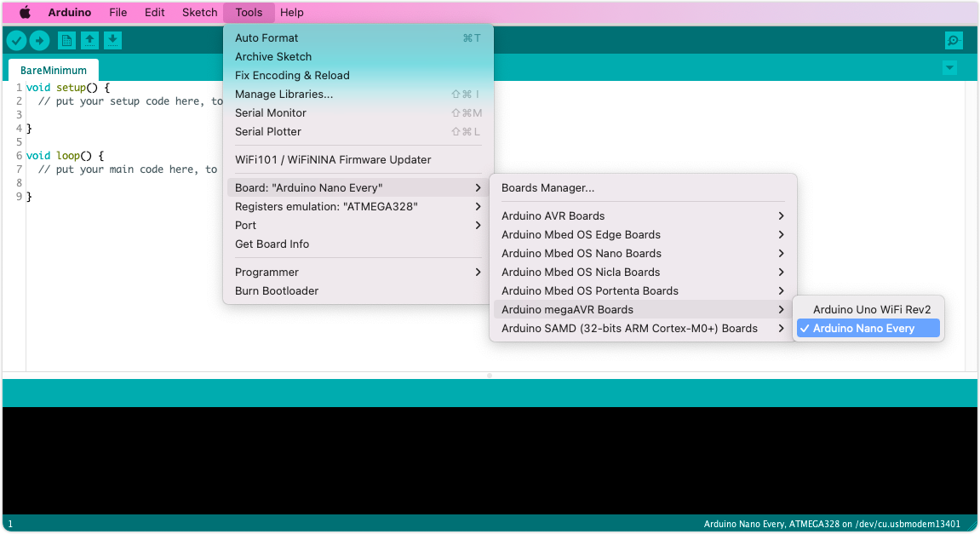Click the Save sketch down-arrow icon
This screenshot has height=534, width=980.
112,40
